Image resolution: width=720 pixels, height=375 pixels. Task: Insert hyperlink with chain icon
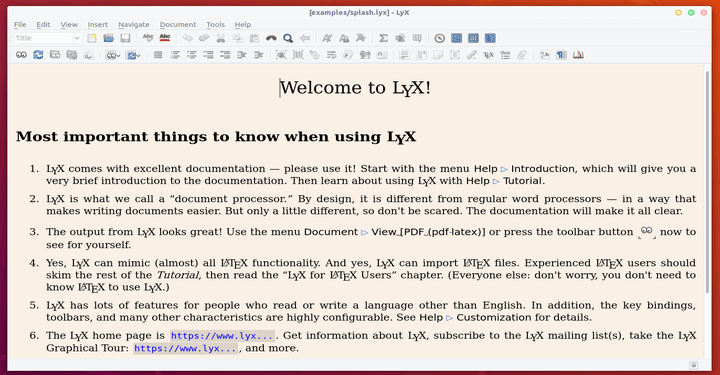click(x=472, y=55)
